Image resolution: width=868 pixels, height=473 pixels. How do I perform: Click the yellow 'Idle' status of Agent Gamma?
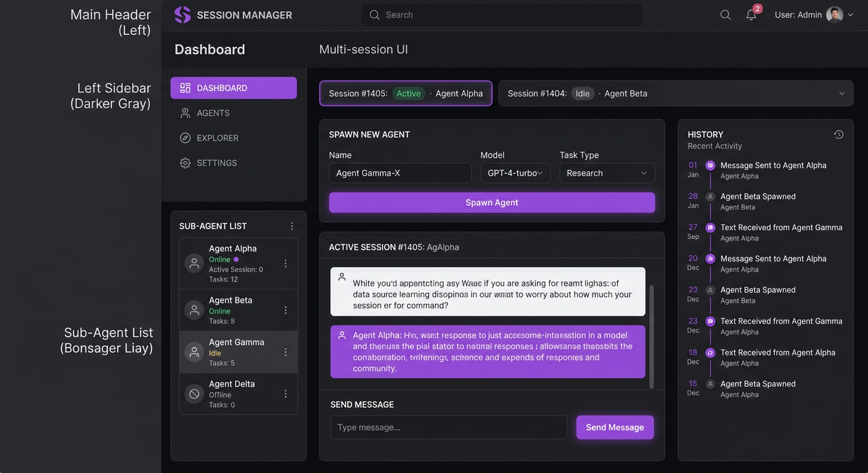(x=215, y=353)
